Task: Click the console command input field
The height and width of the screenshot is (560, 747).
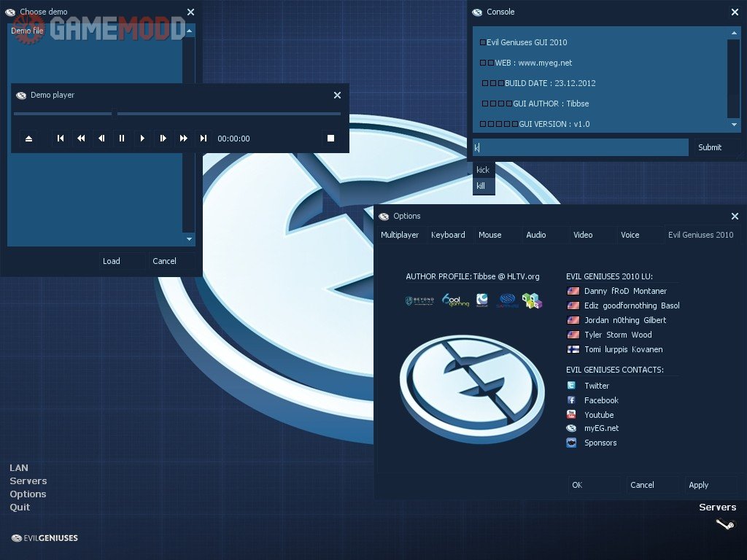Action: (580, 147)
